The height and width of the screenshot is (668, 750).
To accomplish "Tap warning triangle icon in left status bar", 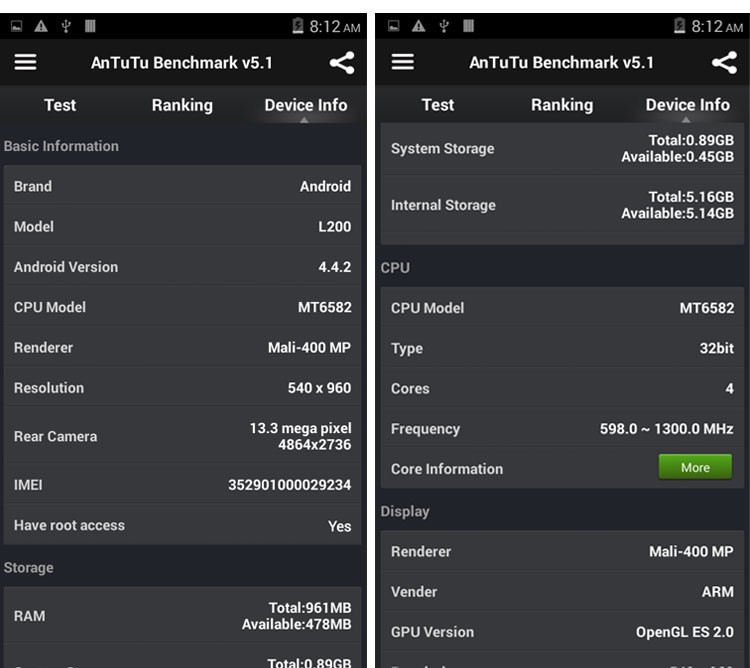I will pos(41,26).
